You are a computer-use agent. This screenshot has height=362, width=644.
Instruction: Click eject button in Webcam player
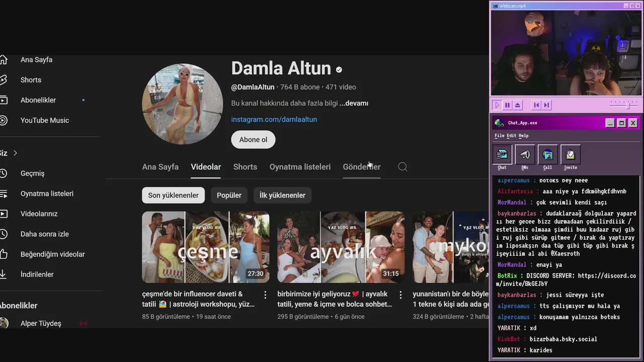(518, 105)
